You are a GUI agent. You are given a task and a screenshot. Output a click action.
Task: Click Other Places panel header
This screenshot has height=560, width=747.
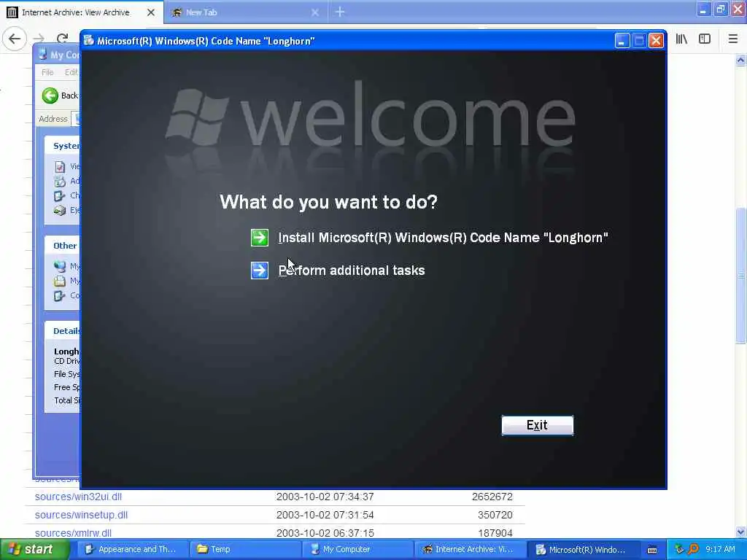click(62, 246)
